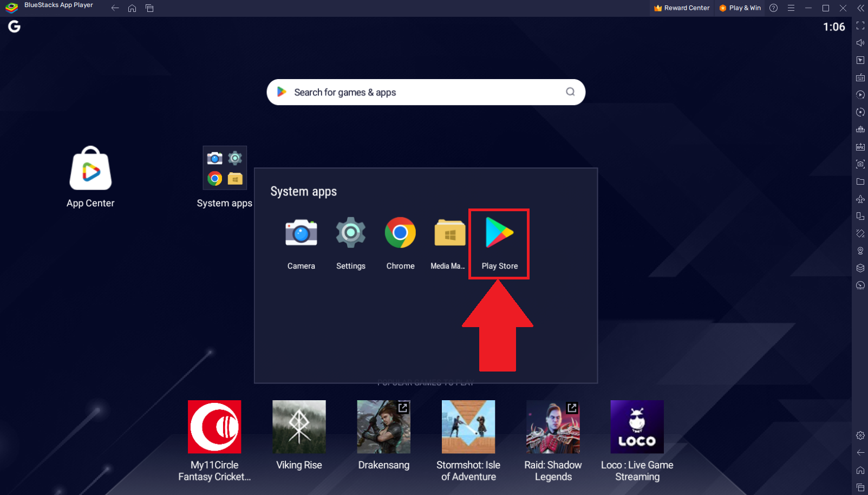Click the stacked layers icon
This screenshot has height=495, width=868.
[860, 268]
